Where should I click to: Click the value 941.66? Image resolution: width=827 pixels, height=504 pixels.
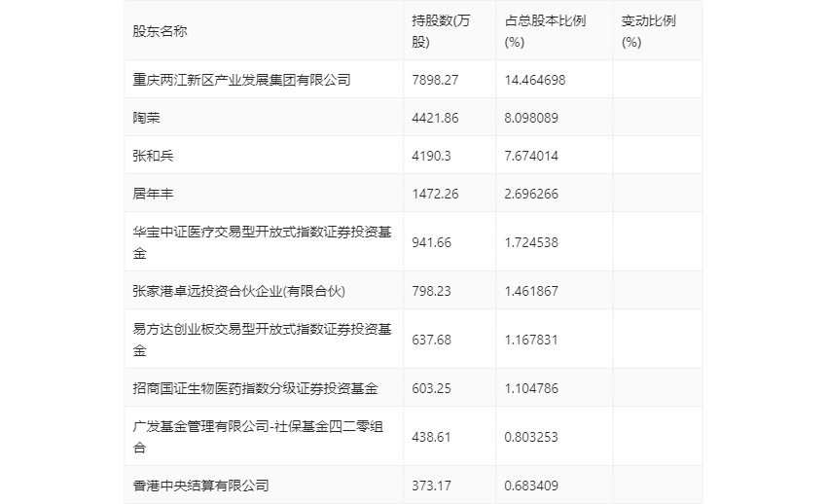(431, 242)
